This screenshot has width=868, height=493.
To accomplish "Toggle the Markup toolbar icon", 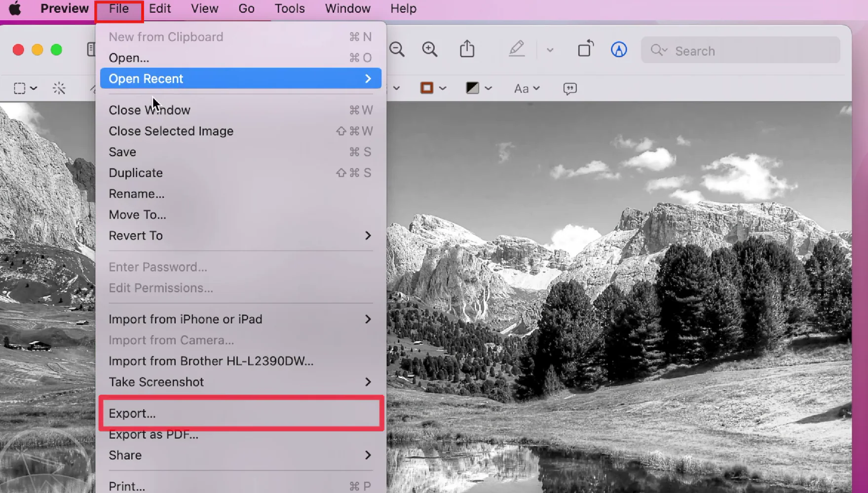I will pyautogui.click(x=619, y=49).
